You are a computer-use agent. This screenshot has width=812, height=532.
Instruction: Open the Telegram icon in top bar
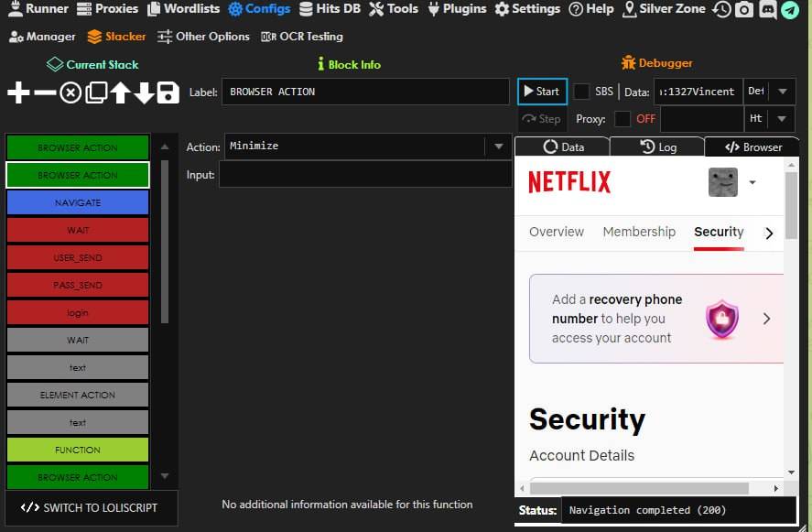click(x=790, y=9)
